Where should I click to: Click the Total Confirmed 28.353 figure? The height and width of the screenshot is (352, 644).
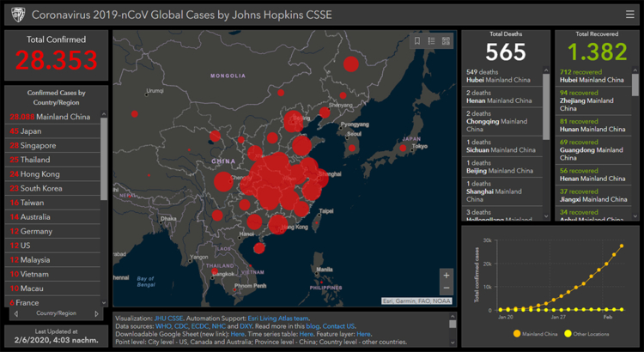coord(57,59)
